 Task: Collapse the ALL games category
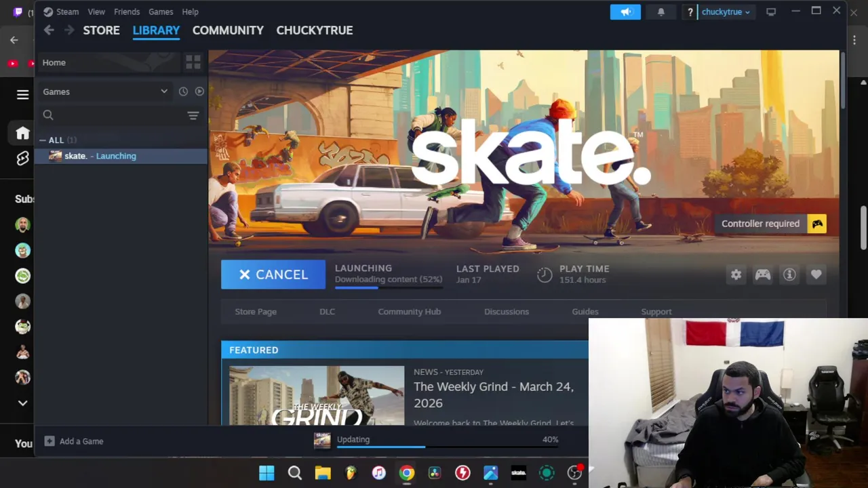click(x=43, y=140)
